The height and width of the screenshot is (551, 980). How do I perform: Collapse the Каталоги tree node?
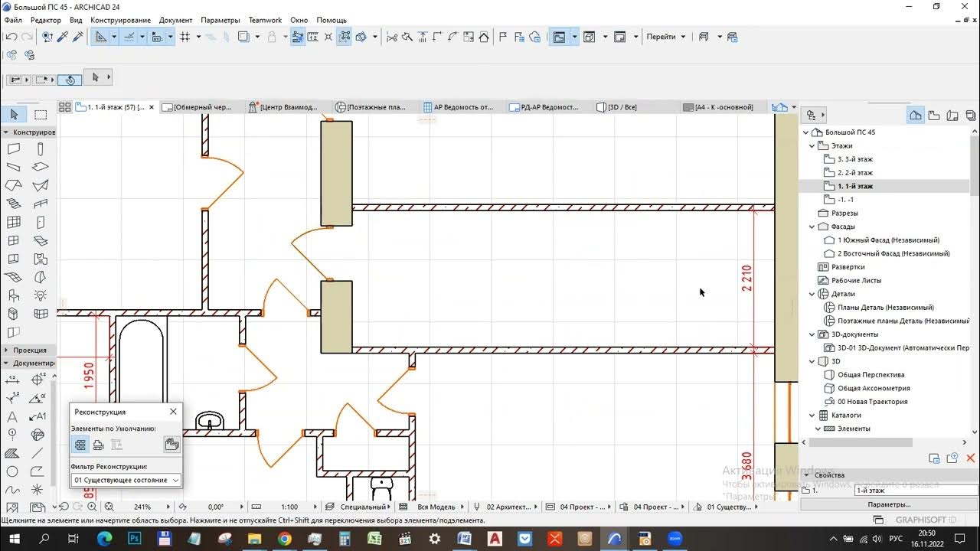point(812,415)
